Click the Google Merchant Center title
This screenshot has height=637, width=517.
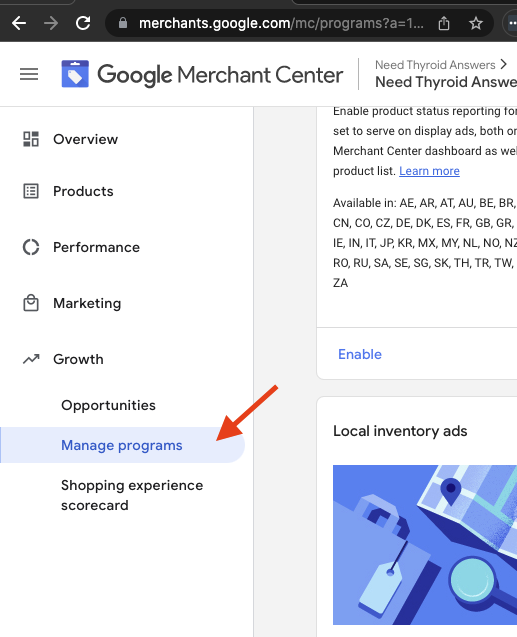(220, 75)
